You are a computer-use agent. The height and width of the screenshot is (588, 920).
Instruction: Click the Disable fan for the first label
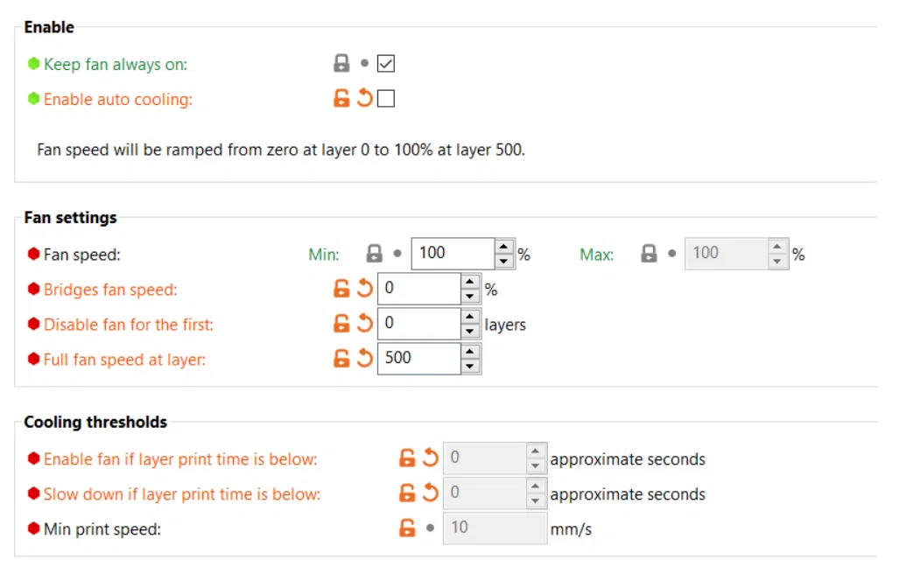click(129, 325)
